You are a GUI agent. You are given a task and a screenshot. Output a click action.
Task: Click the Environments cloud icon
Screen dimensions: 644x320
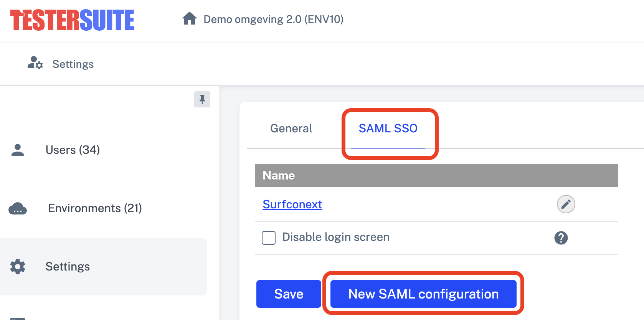tap(18, 208)
